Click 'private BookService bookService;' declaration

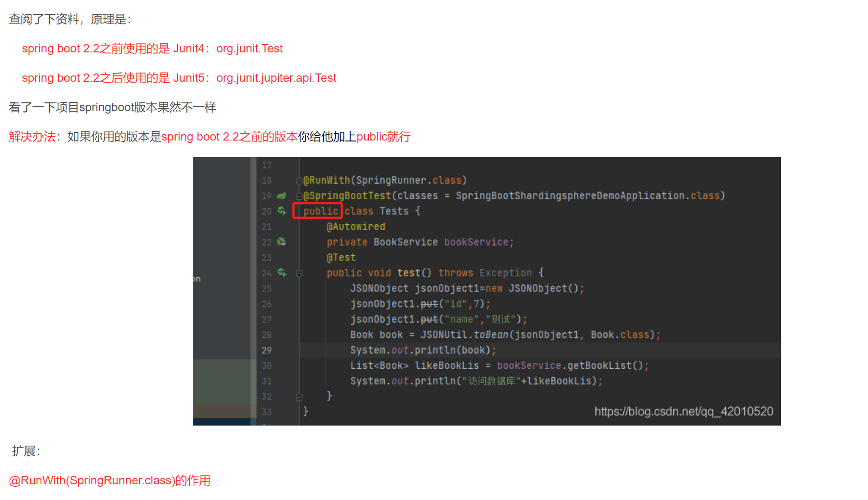coord(420,242)
